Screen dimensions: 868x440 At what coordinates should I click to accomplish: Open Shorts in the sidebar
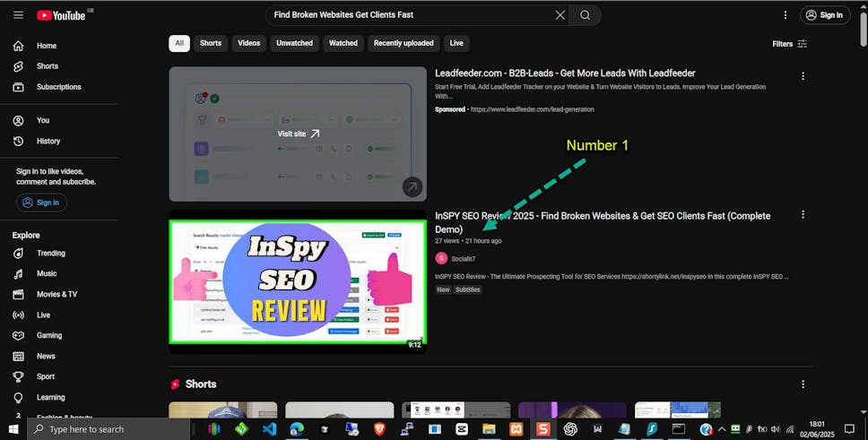(x=47, y=66)
